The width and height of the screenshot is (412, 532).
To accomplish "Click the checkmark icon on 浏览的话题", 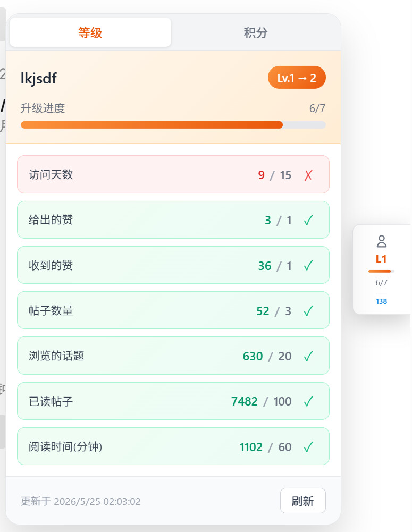I will click(x=308, y=356).
